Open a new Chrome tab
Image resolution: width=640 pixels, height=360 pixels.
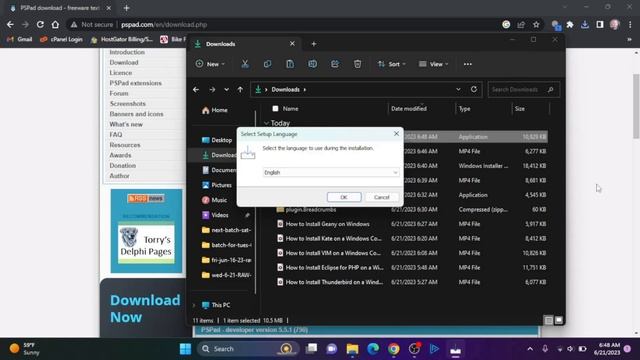click(x=127, y=8)
